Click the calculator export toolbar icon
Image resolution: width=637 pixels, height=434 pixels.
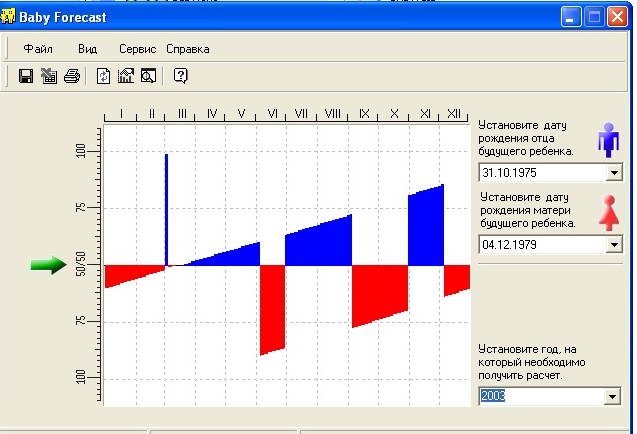tap(49, 76)
